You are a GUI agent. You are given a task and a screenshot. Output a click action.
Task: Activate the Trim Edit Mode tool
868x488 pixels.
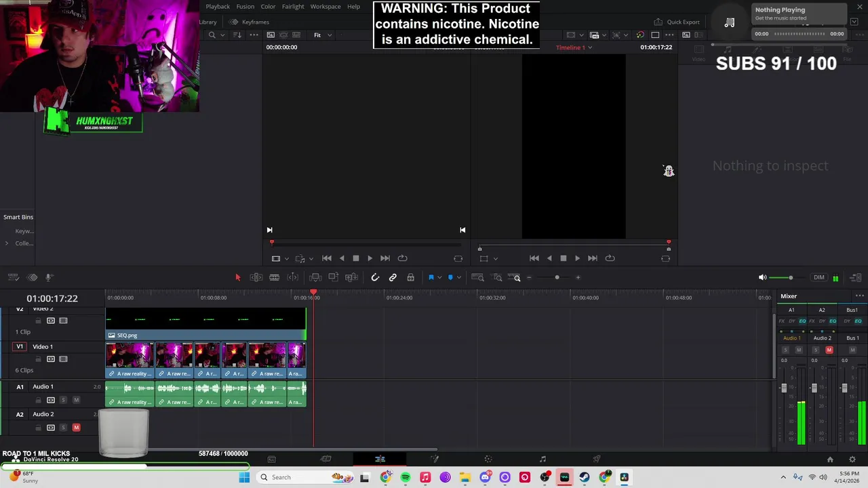(256, 277)
